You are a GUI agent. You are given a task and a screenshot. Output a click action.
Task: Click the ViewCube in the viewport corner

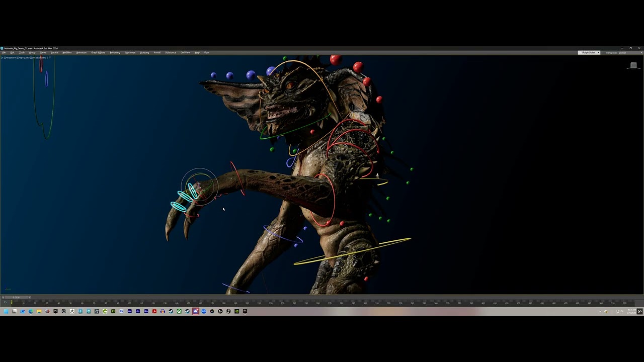pos(633,65)
